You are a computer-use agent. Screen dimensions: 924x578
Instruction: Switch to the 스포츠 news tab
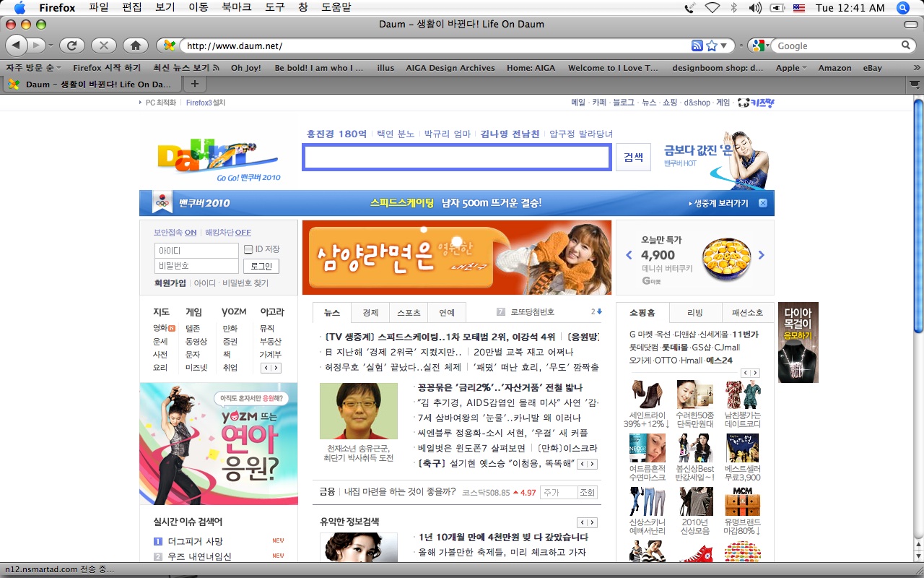(409, 313)
